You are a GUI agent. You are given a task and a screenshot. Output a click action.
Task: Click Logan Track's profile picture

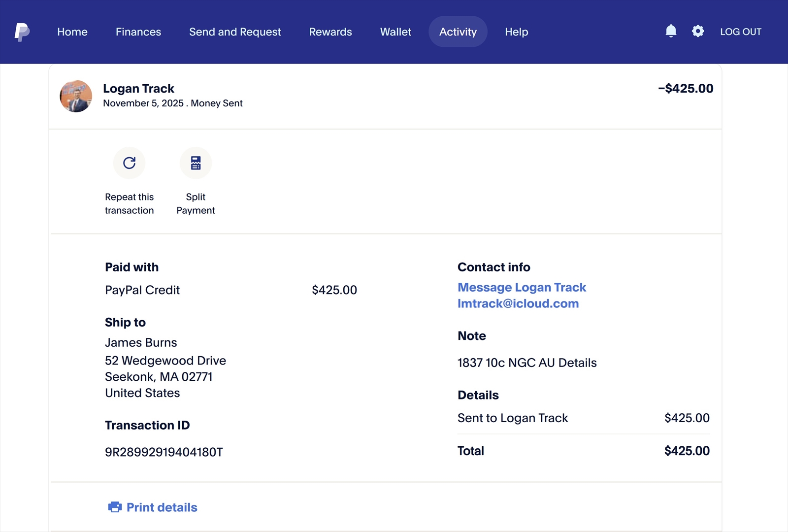(76, 96)
